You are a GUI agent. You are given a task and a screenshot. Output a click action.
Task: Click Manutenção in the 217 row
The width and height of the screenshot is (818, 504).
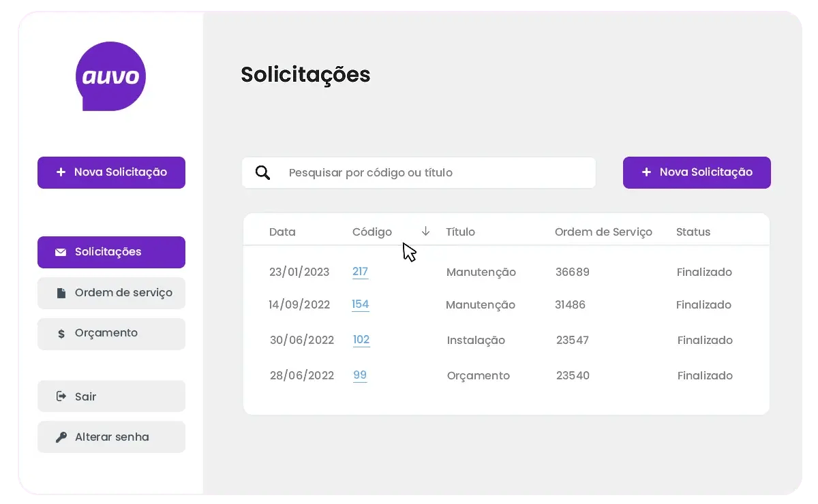[481, 272]
